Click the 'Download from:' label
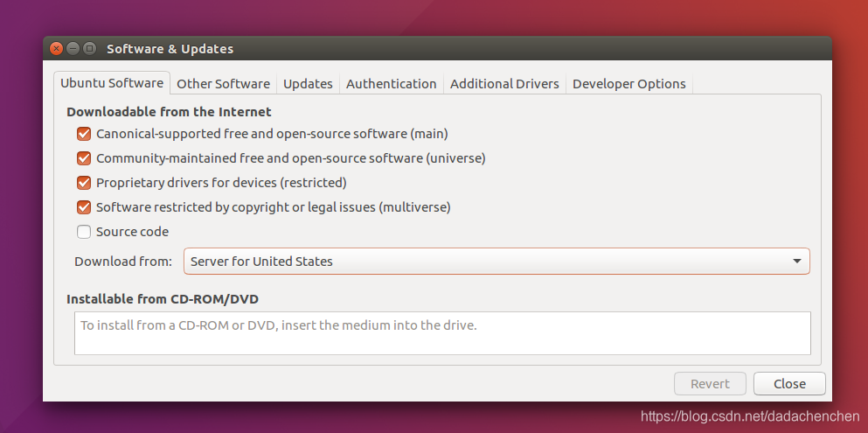The image size is (868, 433). (123, 262)
